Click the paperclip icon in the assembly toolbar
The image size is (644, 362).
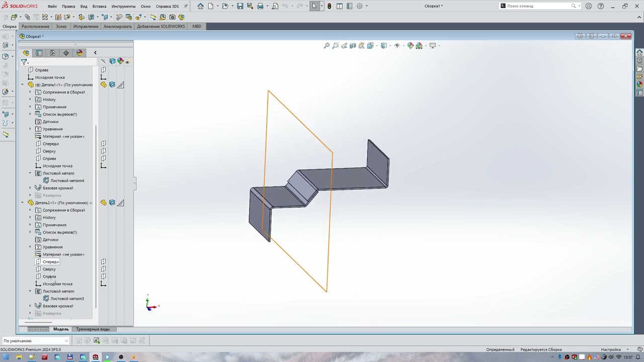pos(27,17)
